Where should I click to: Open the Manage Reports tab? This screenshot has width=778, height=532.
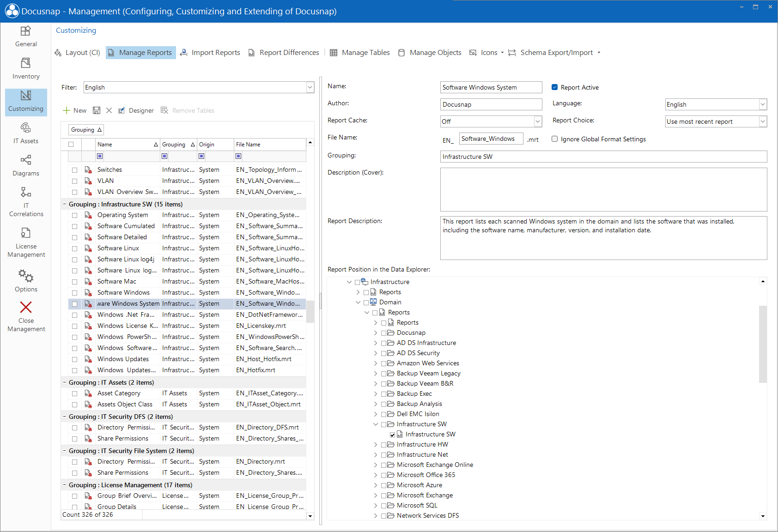[141, 53]
